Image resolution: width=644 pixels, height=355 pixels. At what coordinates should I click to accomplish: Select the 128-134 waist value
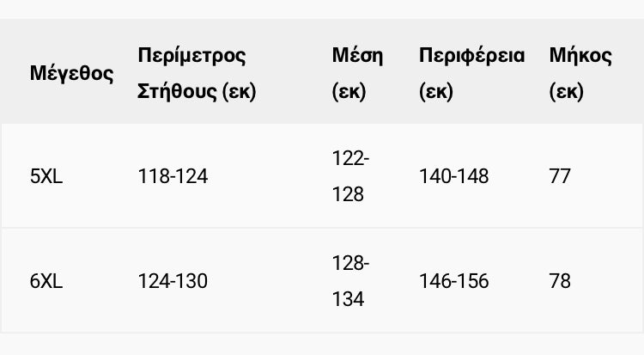point(350,281)
